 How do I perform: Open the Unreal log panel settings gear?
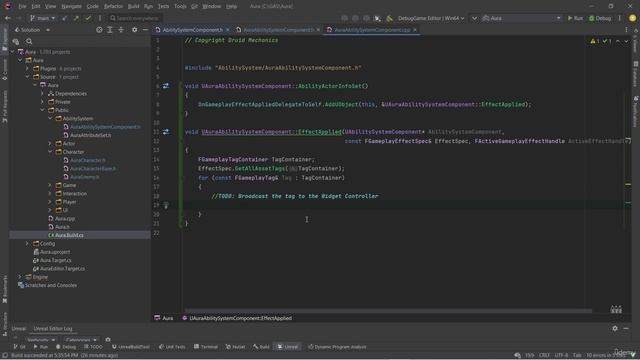click(615, 328)
